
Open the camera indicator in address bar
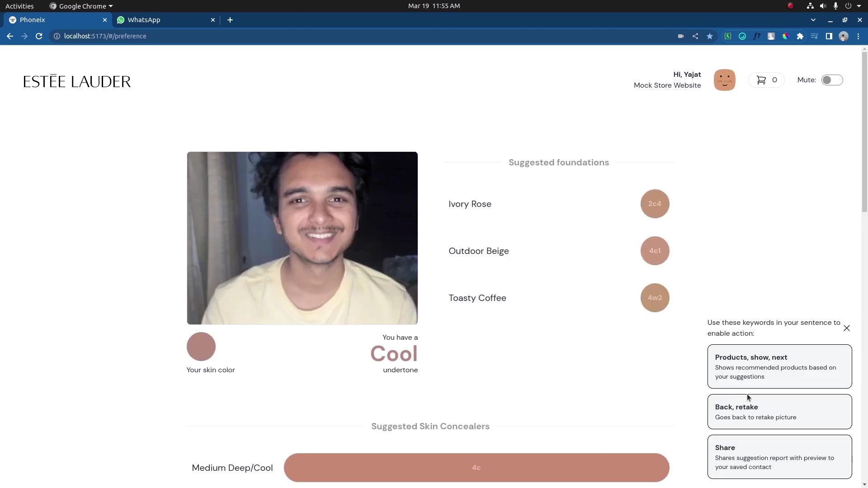coord(681,36)
